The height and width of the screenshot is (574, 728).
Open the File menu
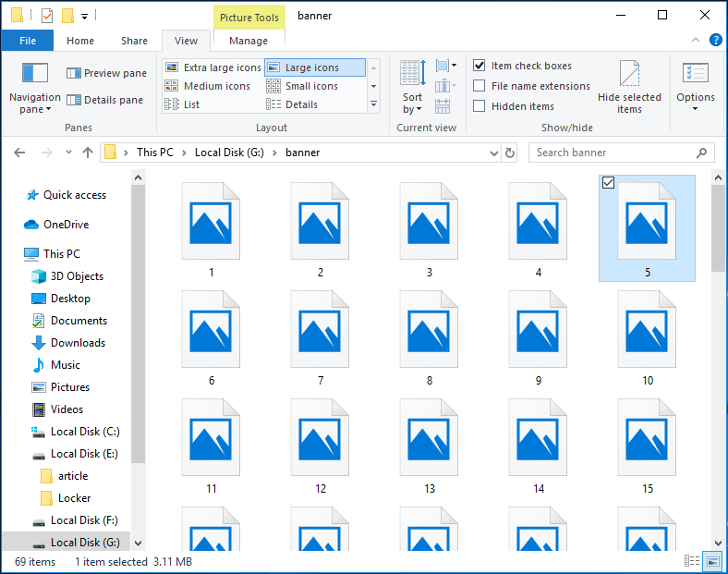click(x=28, y=41)
